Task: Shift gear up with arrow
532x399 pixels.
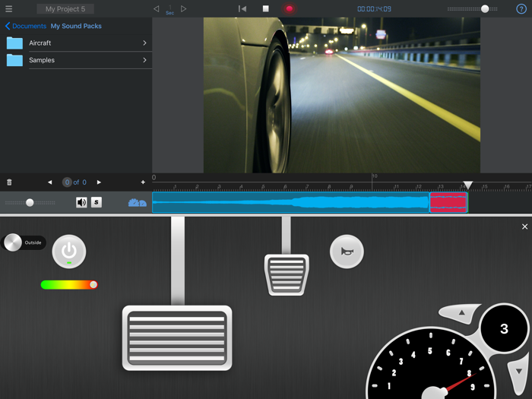Action: pos(460,313)
